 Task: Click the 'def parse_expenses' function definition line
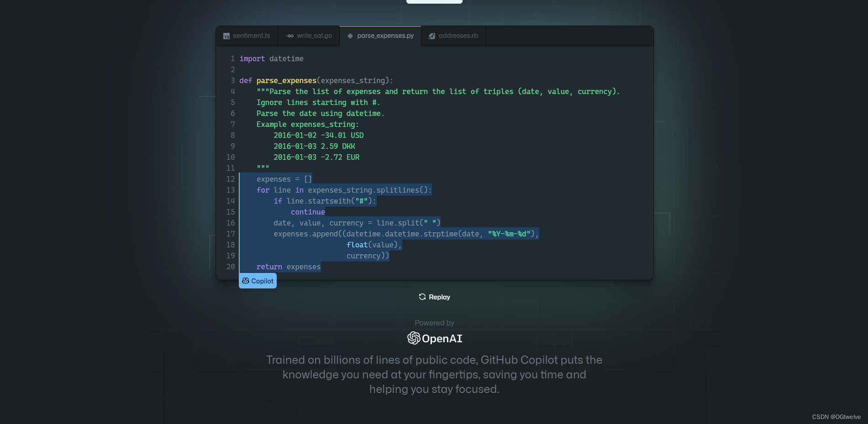coord(316,80)
